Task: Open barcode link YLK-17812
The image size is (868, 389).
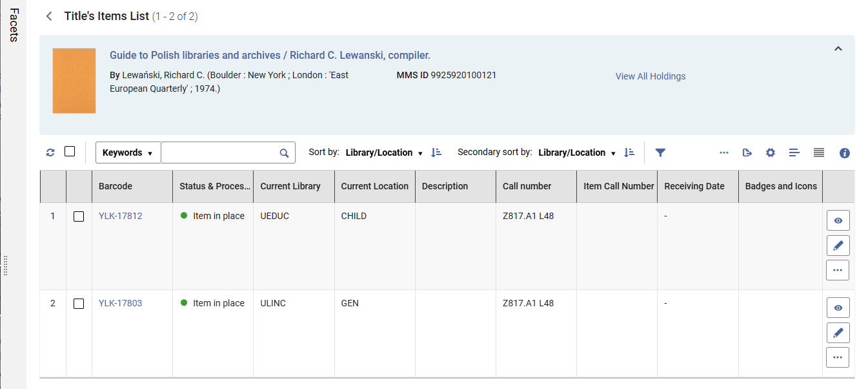Action: pos(120,216)
